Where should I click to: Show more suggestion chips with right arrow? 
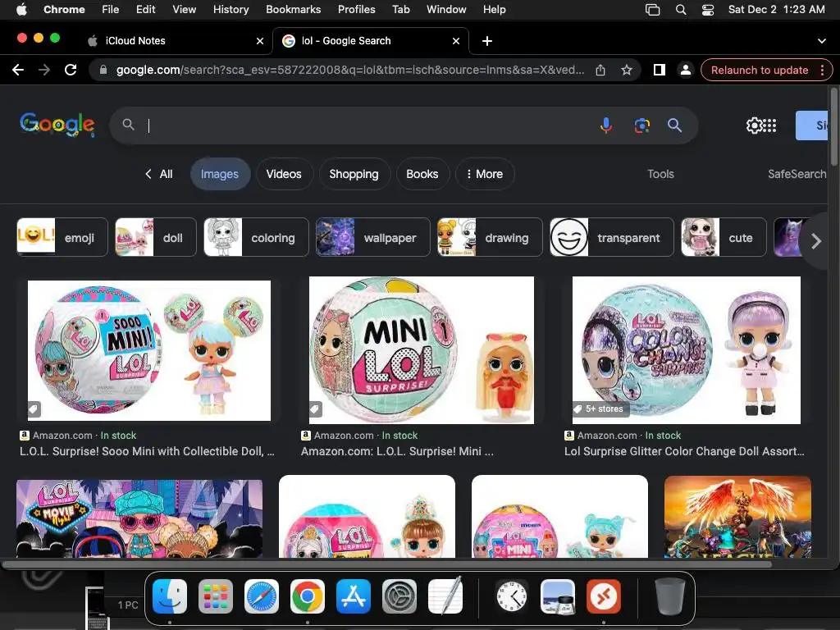pos(816,241)
